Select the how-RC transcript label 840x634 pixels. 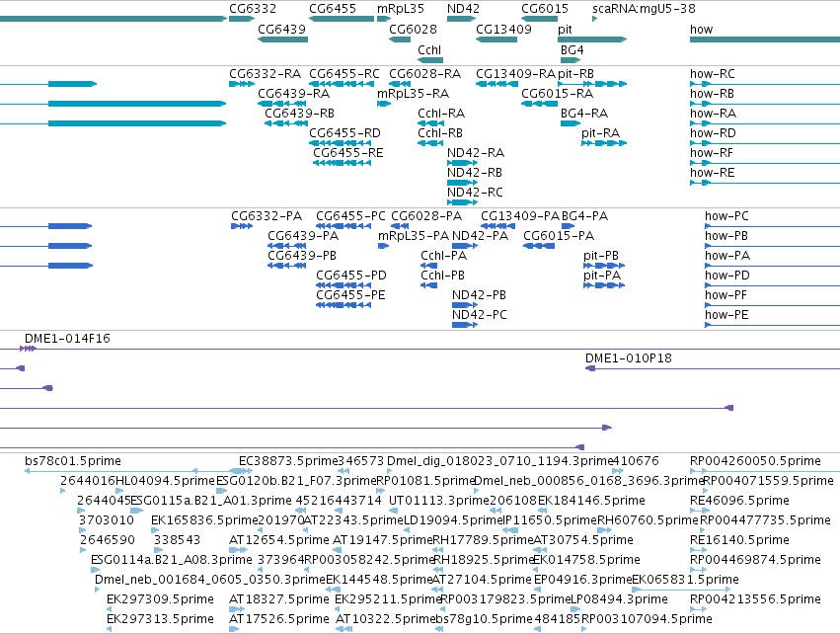[712, 74]
